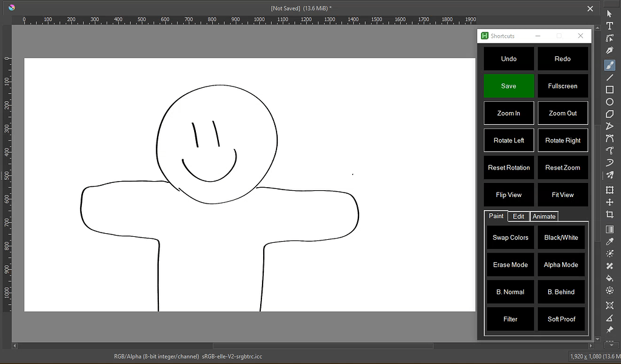Expand the toolbox overflow chevron

pos(611,345)
